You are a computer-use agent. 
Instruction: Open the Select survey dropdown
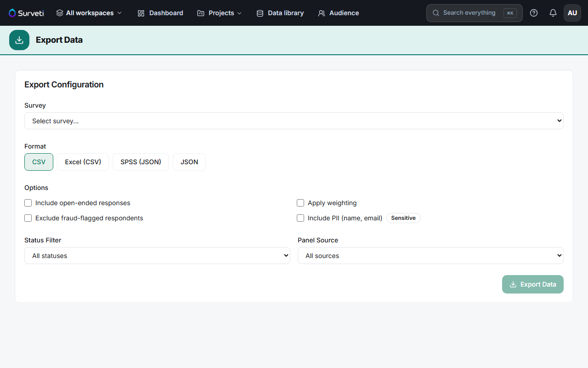click(294, 121)
